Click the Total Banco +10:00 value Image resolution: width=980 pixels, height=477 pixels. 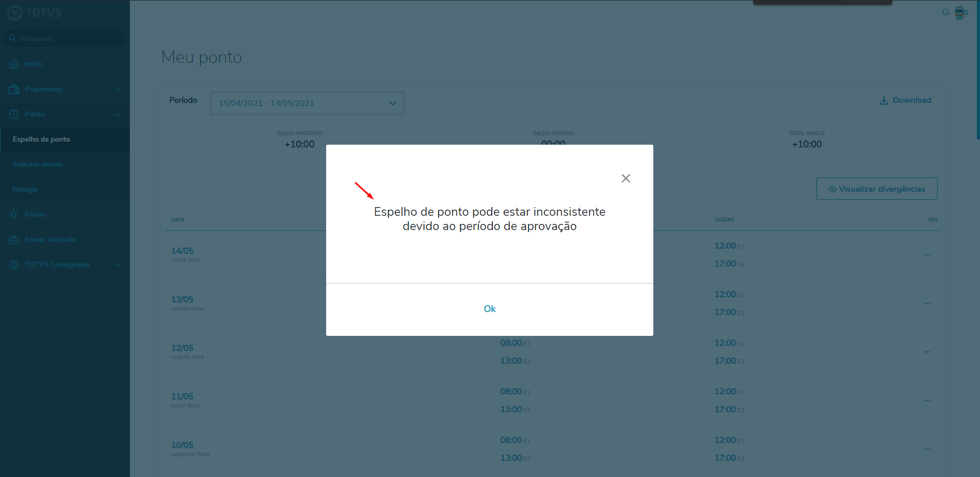[807, 144]
